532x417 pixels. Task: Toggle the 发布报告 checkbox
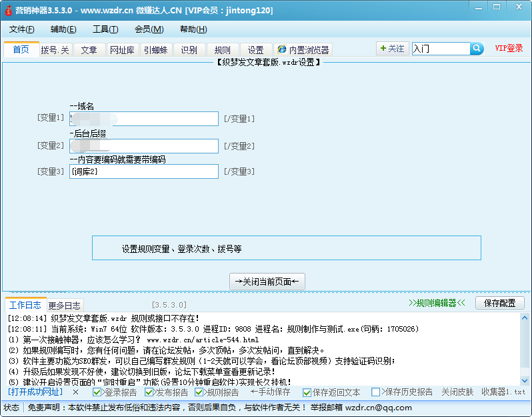[149, 392]
